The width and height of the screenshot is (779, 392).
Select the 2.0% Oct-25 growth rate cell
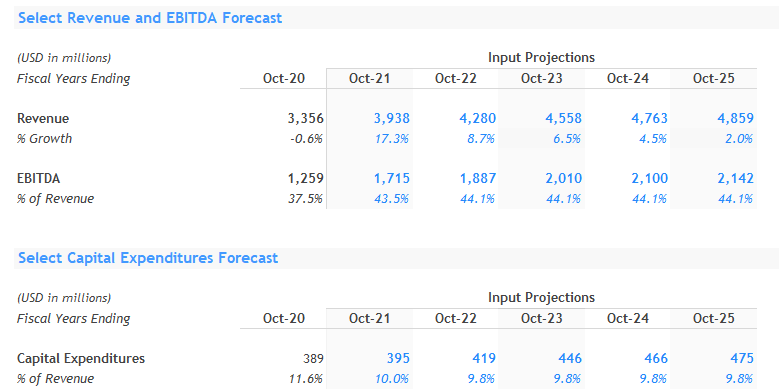pyautogui.click(x=739, y=139)
